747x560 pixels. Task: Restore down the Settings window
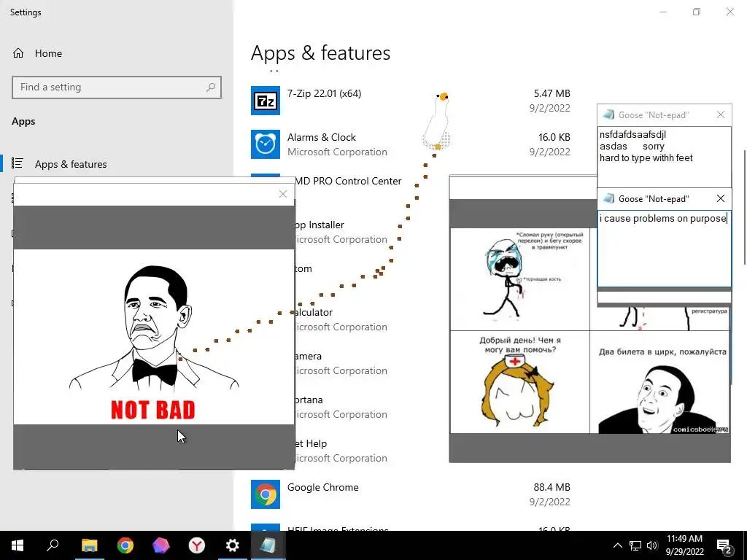click(x=697, y=12)
